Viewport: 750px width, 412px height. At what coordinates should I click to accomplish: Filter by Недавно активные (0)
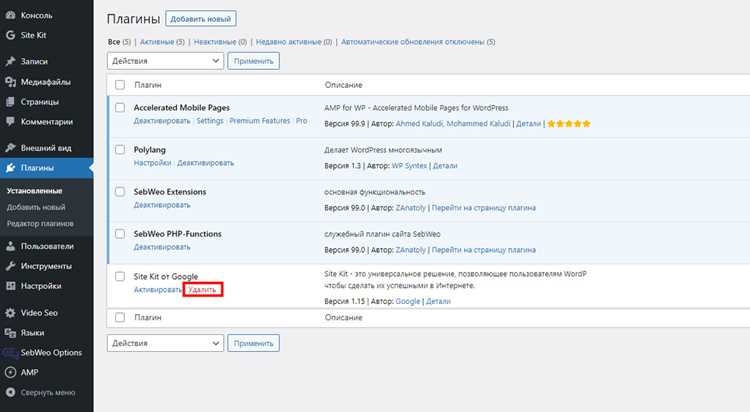pyautogui.click(x=294, y=42)
